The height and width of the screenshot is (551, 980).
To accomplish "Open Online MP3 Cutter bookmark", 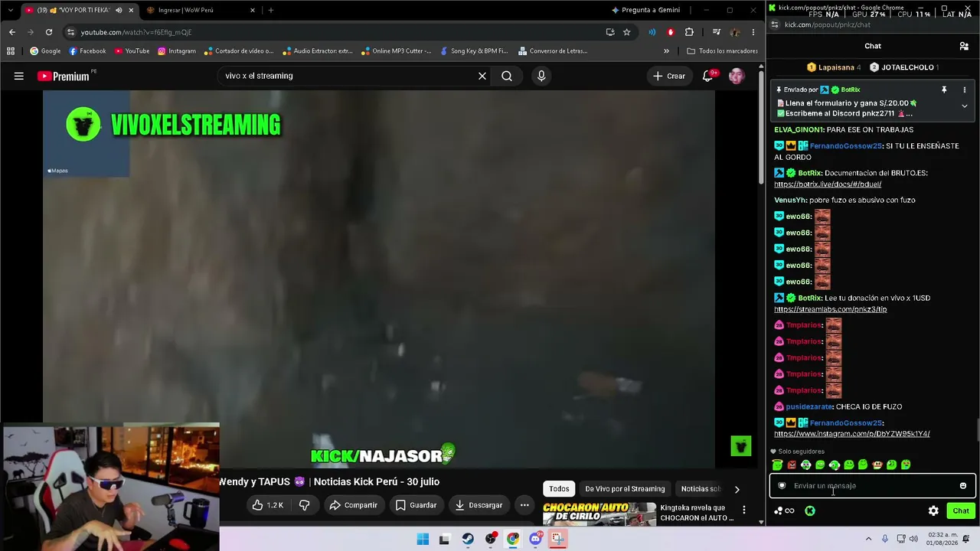I will tap(396, 51).
